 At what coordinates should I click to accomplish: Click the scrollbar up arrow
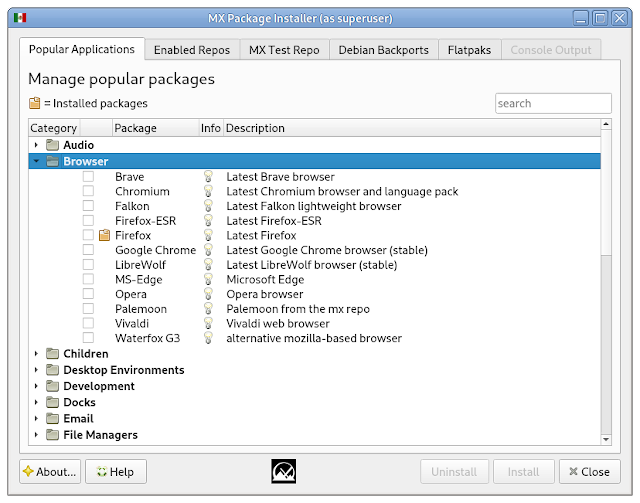[606, 124]
